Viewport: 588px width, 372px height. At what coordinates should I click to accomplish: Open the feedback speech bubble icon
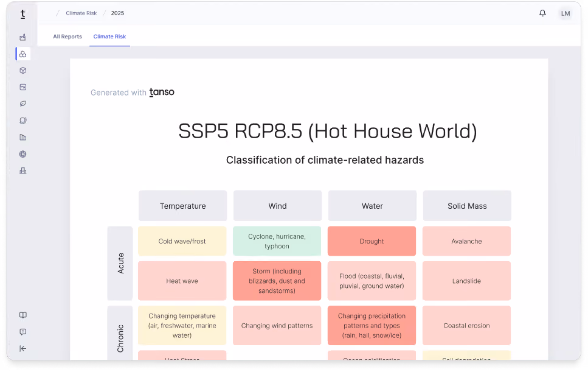coord(23,332)
